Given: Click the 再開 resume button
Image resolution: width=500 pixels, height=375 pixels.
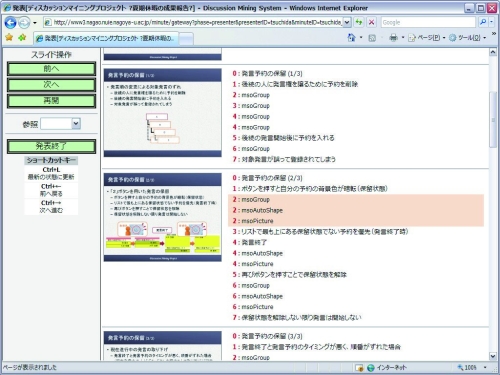Looking at the screenshot, I should [x=51, y=101].
